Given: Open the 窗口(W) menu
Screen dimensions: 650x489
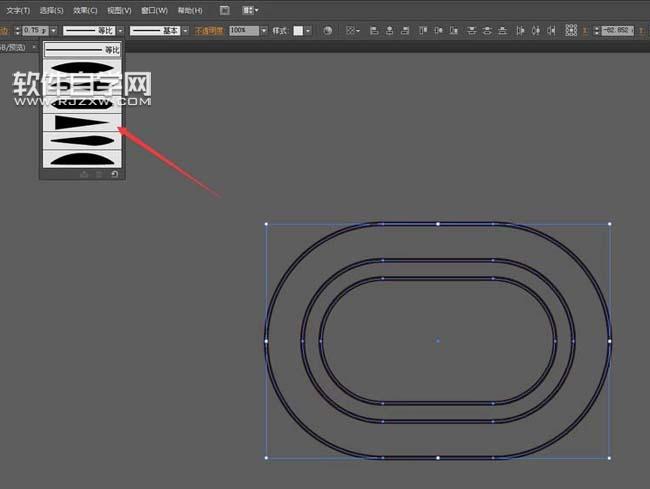Looking at the screenshot, I should pos(154,10).
